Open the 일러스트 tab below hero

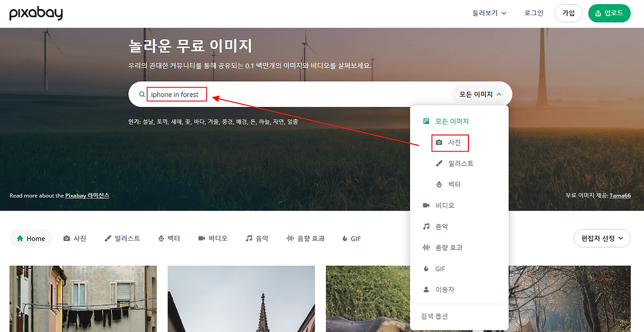pyautogui.click(x=122, y=238)
